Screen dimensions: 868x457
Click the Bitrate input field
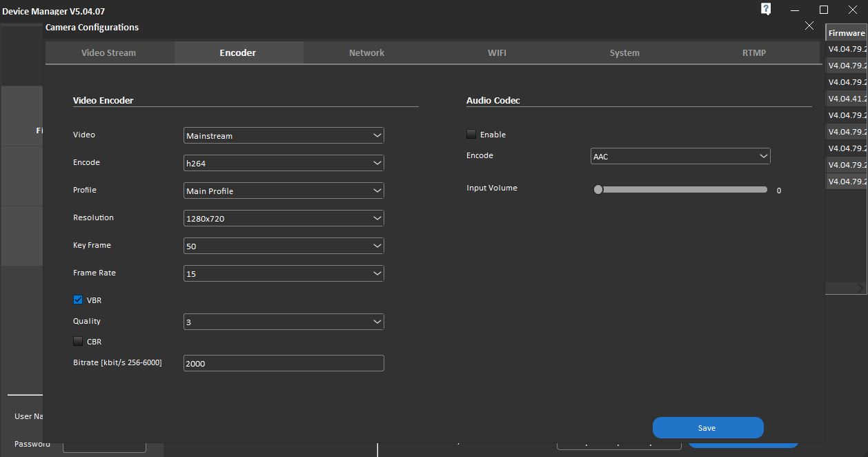pyautogui.click(x=284, y=363)
